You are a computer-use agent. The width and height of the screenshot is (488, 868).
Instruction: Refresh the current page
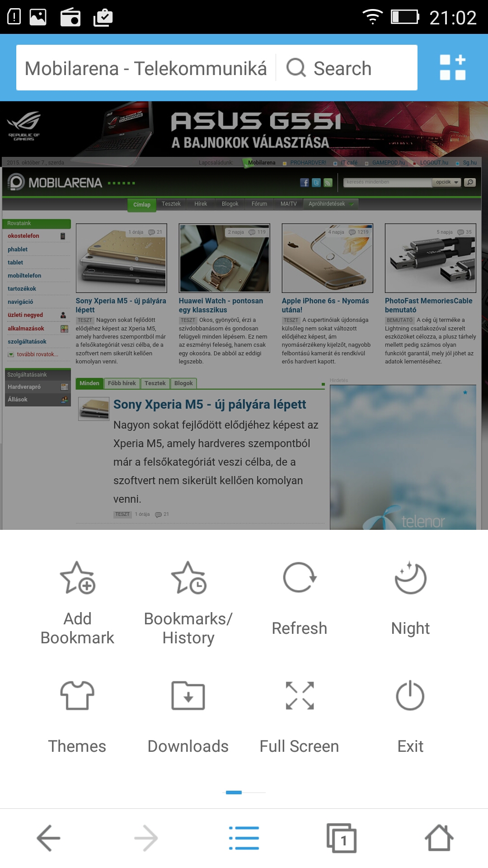click(x=299, y=577)
